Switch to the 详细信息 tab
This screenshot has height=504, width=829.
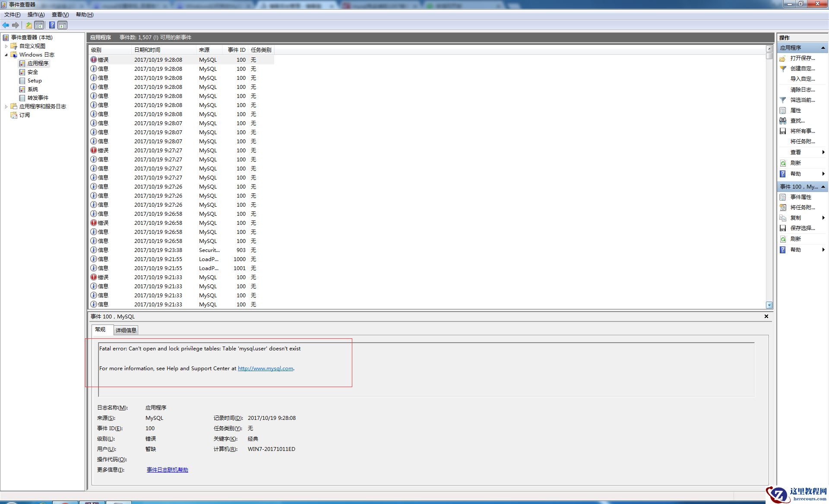(126, 330)
